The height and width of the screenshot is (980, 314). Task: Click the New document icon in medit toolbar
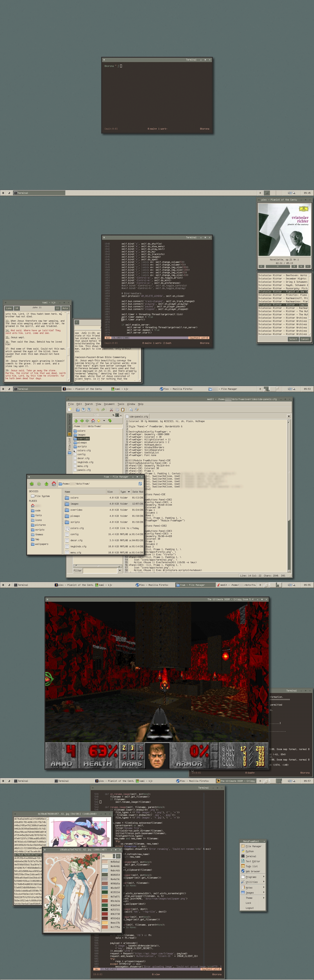(x=69, y=410)
